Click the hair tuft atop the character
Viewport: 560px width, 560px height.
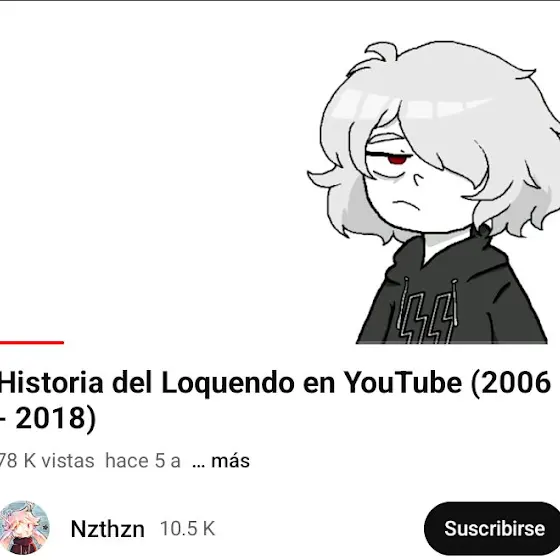click(382, 52)
